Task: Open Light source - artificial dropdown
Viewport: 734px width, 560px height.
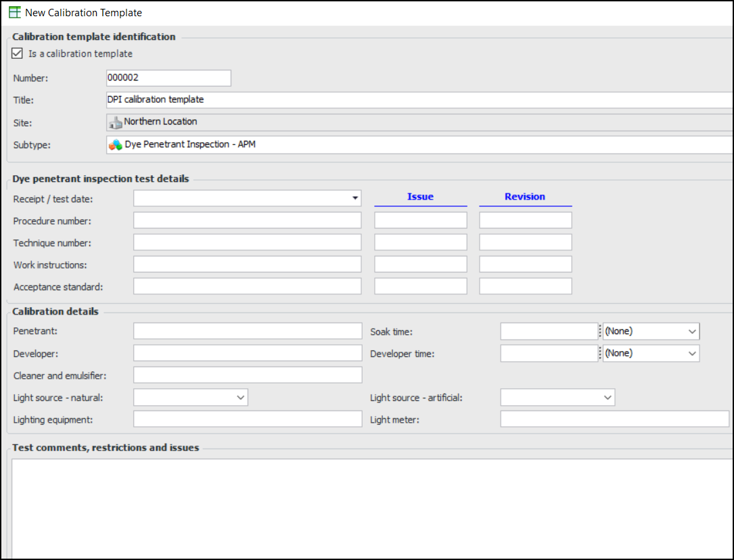Action: pyautogui.click(x=607, y=398)
